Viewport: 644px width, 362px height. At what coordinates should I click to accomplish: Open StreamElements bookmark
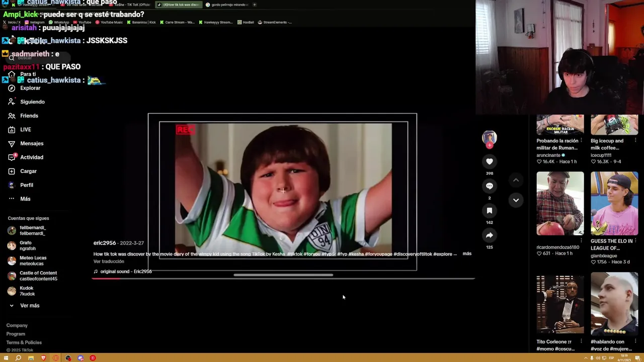pyautogui.click(x=275, y=22)
